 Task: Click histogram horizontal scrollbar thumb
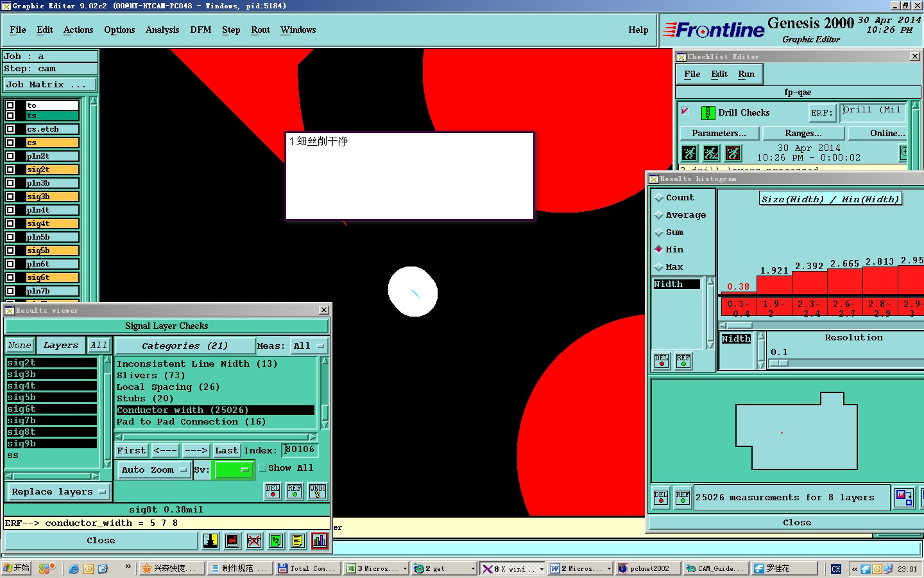(x=740, y=325)
